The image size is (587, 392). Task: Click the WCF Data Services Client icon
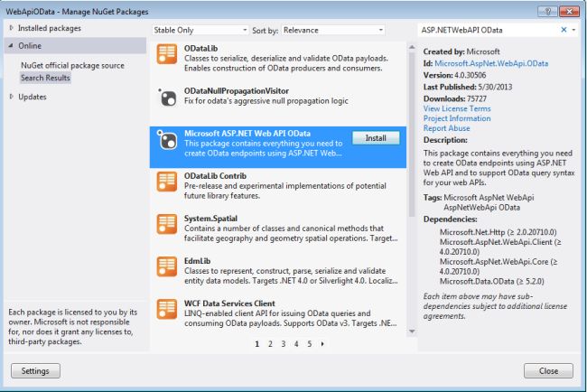point(167,309)
